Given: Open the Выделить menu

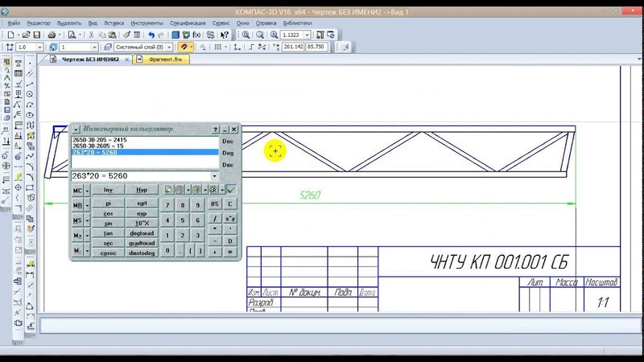Looking at the screenshot, I should tap(69, 23).
